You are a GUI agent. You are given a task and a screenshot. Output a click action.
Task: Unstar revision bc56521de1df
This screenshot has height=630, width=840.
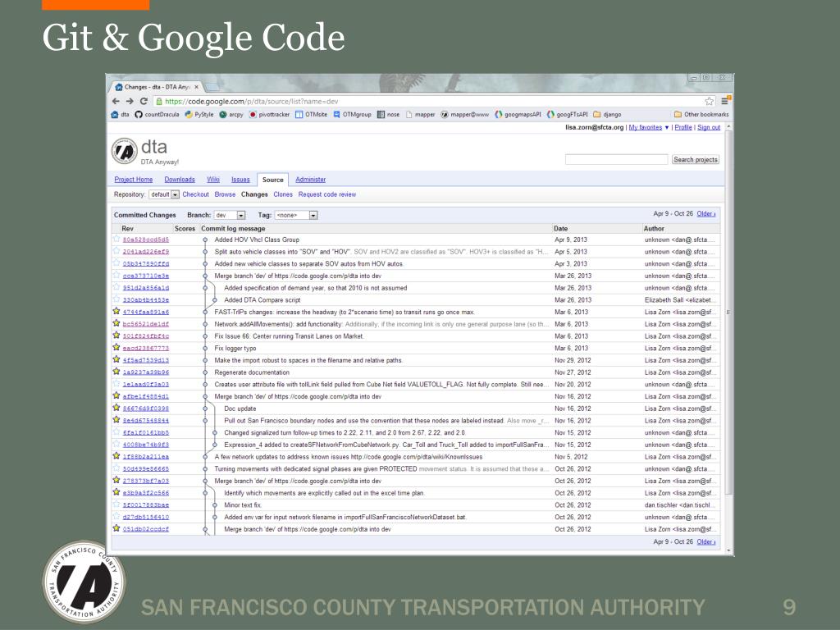(116, 323)
